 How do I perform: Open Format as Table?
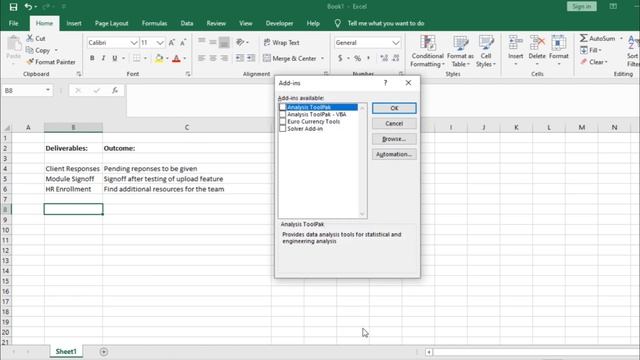[460, 51]
